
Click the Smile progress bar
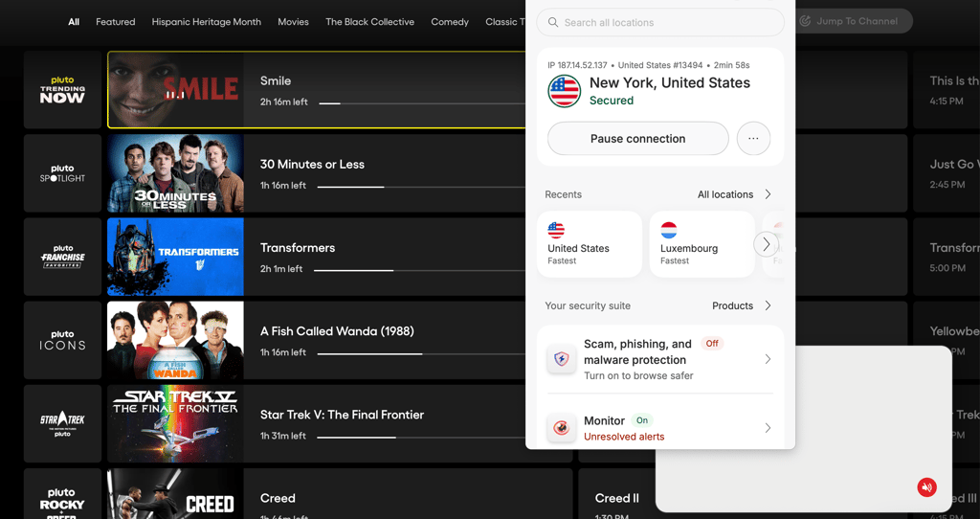(x=422, y=103)
